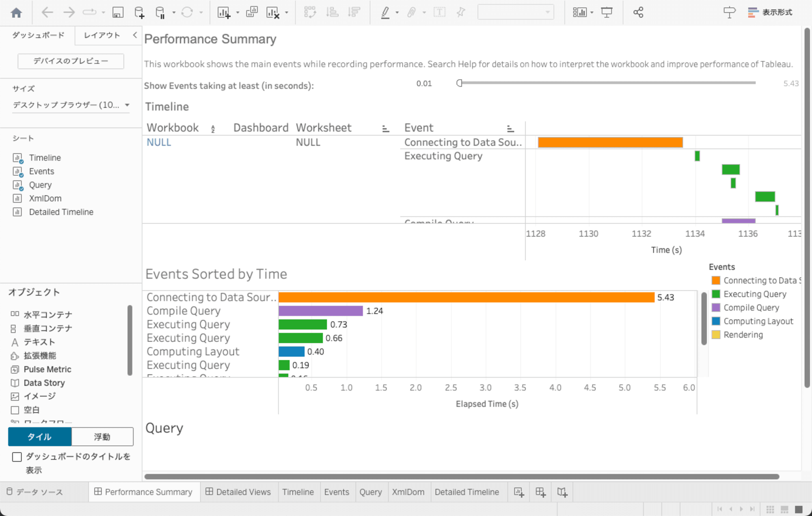Tick the dashboard title display checkbox
812x516 pixels.
tap(17, 457)
